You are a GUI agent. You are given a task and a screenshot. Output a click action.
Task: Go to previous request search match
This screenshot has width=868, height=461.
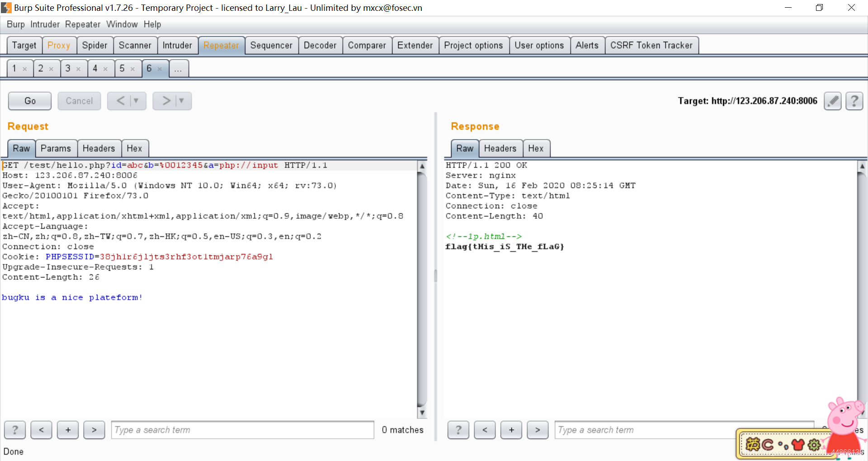pyautogui.click(x=41, y=430)
